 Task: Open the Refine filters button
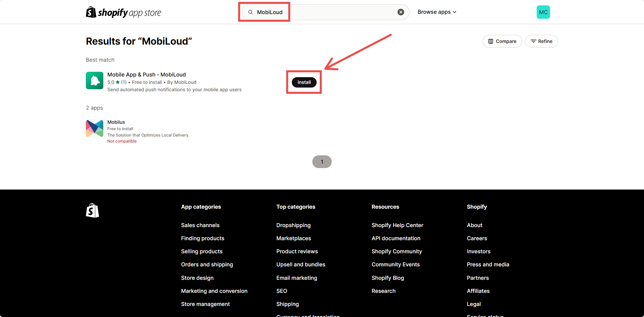point(541,41)
